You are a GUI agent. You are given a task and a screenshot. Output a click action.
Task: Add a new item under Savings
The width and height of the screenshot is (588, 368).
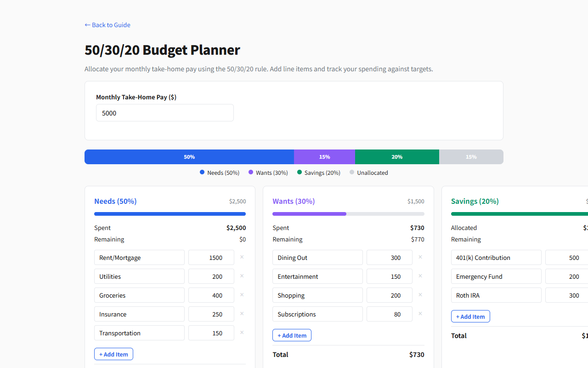[470, 316]
